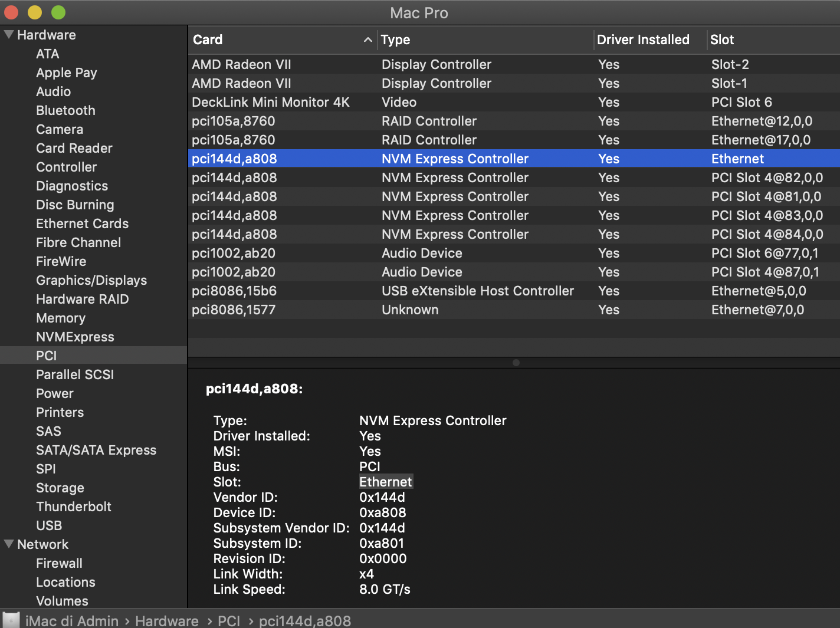Select RAID Controller row at Ethernet@17,0,0

coord(514,140)
